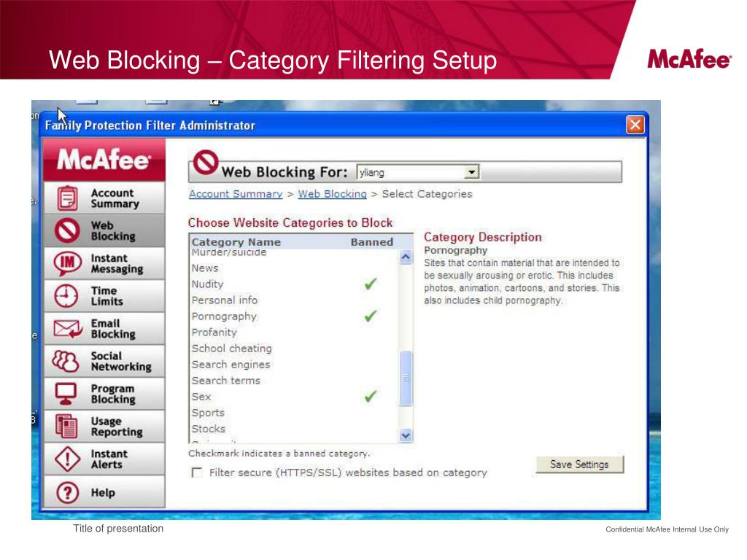This screenshot has height=560, width=747.
Task: Open the Help question mark icon
Action: [67, 492]
